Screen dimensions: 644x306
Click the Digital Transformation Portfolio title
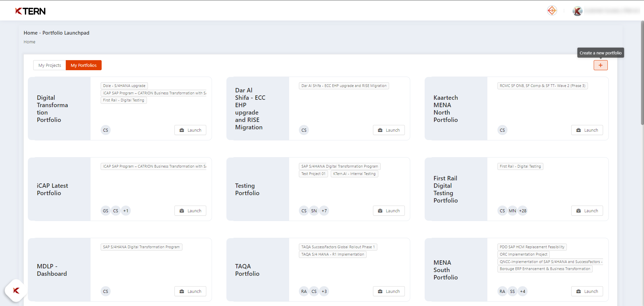pos(52,109)
